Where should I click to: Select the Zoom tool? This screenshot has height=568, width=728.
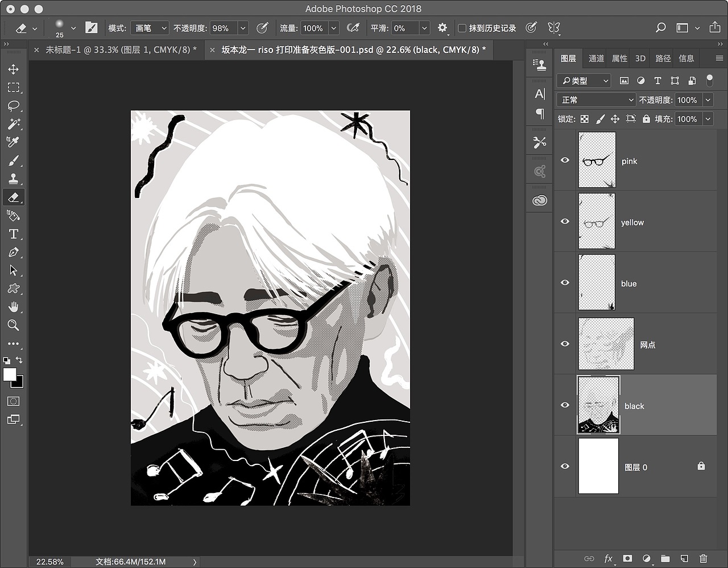[x=14, y=326]
